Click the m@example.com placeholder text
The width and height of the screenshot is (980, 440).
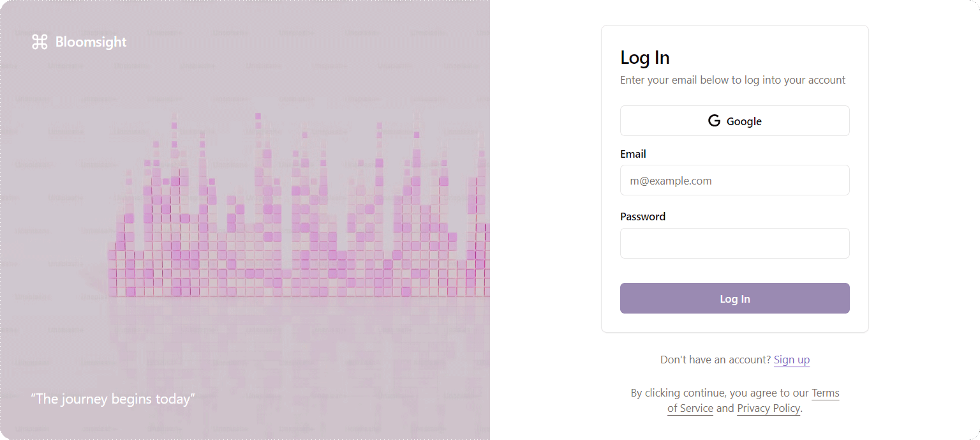[x=671, y=181]
